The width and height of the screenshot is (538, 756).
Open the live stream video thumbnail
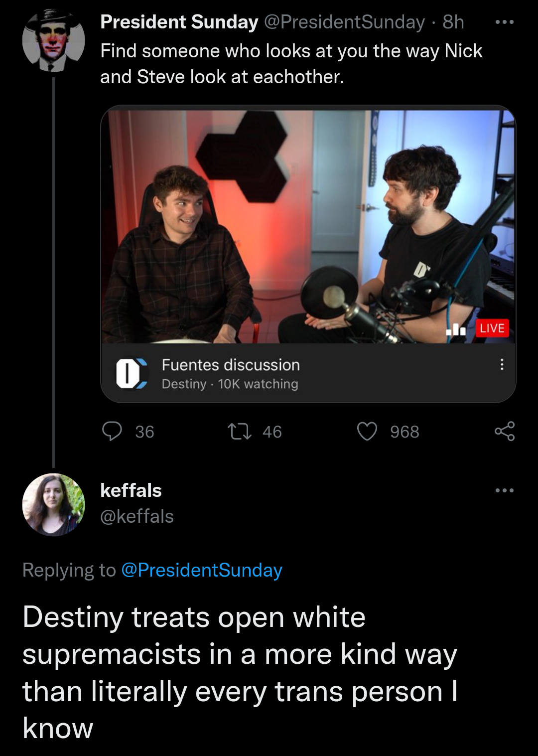(x=308, y=226)
